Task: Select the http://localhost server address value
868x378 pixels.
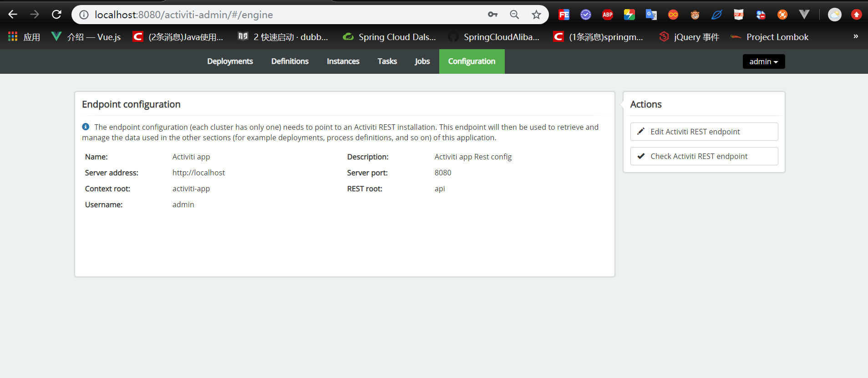Action: (x=198, y=173)
